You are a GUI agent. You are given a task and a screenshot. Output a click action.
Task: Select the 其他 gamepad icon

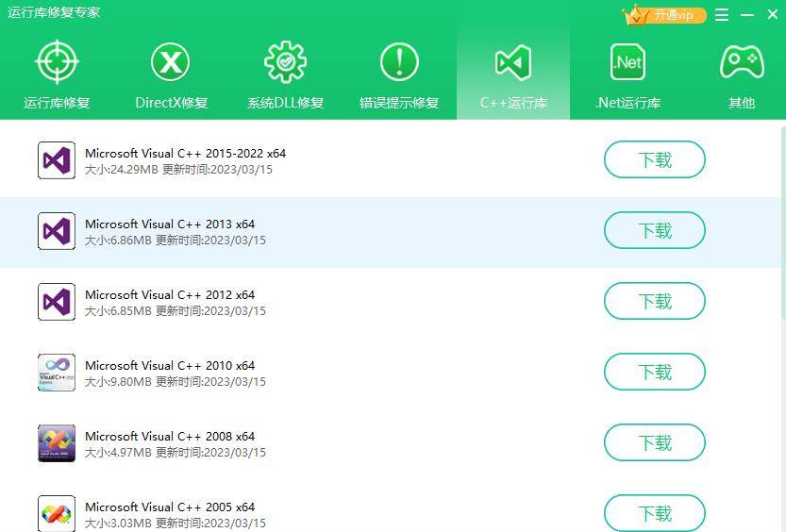pos(742,62)
